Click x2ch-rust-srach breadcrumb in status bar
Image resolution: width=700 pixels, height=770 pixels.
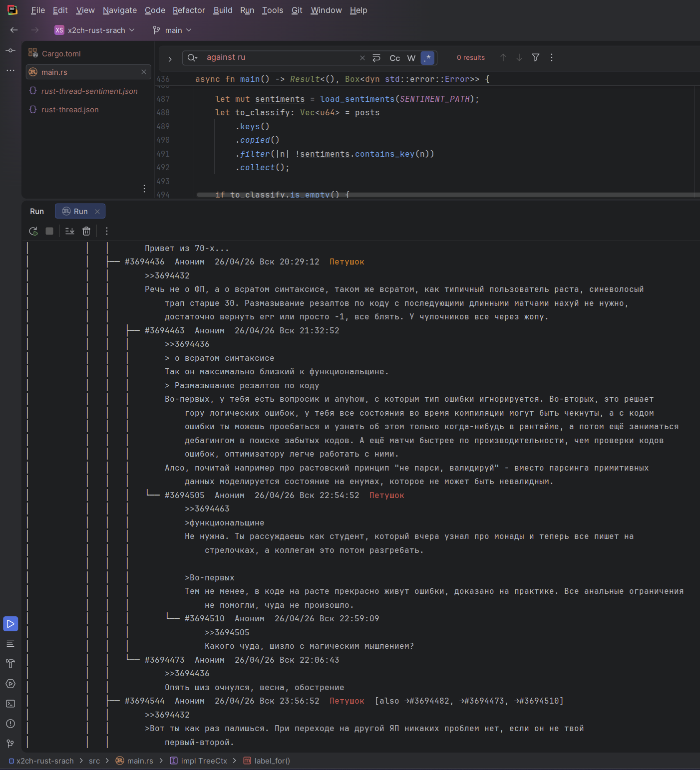pyautogui.click(x=41, y=761)
